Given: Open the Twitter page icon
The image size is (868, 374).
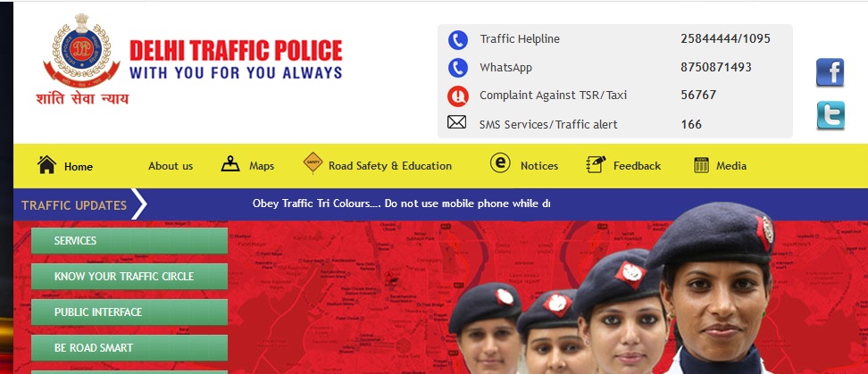Looking at the screenshot, I should click(830, 115).
